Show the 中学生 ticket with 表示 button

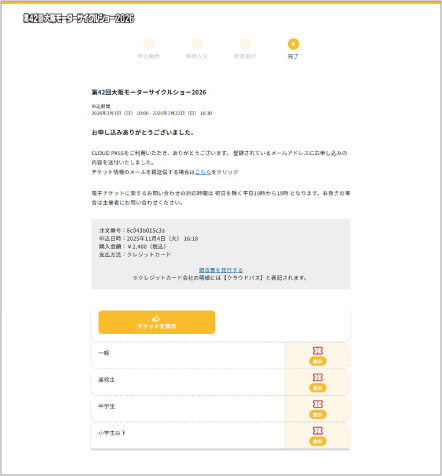coord(318,415)
